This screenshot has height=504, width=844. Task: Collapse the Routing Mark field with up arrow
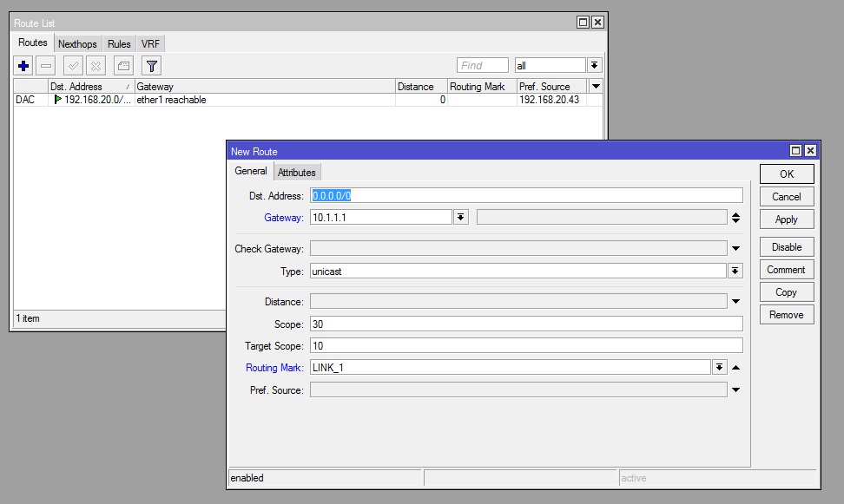[x=735, y=368]
